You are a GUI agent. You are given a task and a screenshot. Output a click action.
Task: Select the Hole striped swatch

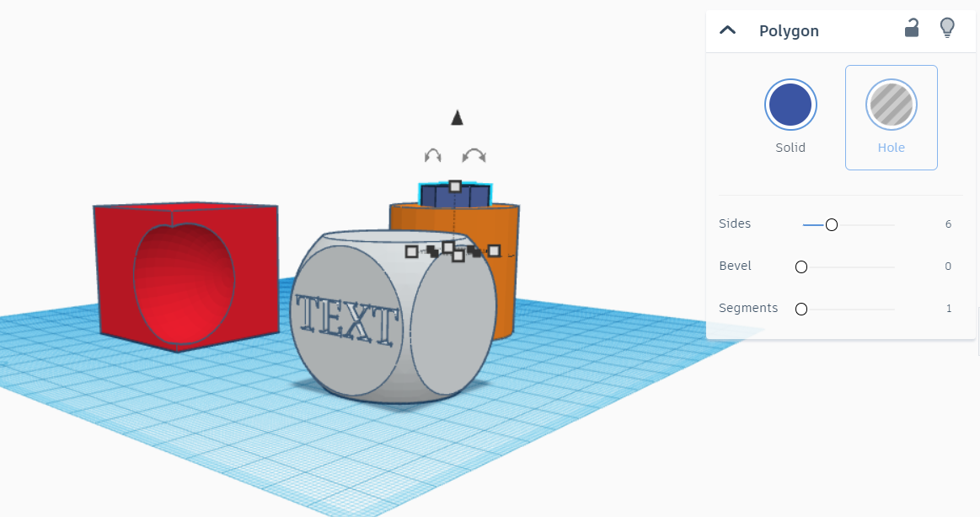click(891, 105)
